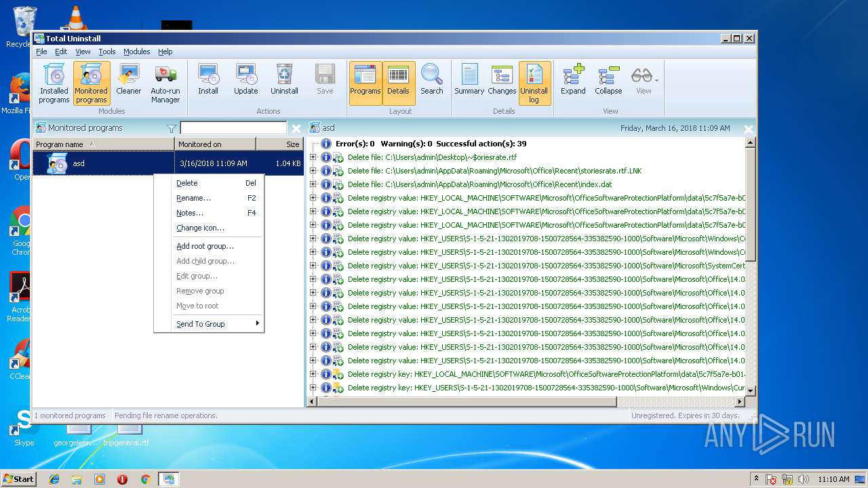Show the Summary details view
The width and height of the screenshot is (868, 488).
point(469,79)
